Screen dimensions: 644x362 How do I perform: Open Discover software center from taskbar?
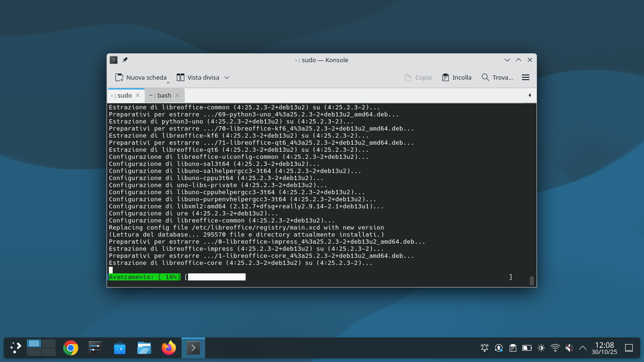[119, 347]
